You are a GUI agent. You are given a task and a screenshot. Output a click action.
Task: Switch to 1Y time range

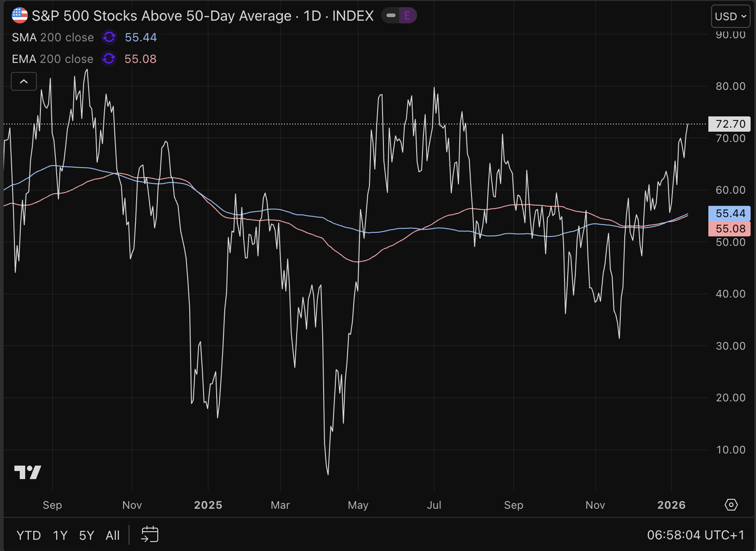click(x=60, y=535)
